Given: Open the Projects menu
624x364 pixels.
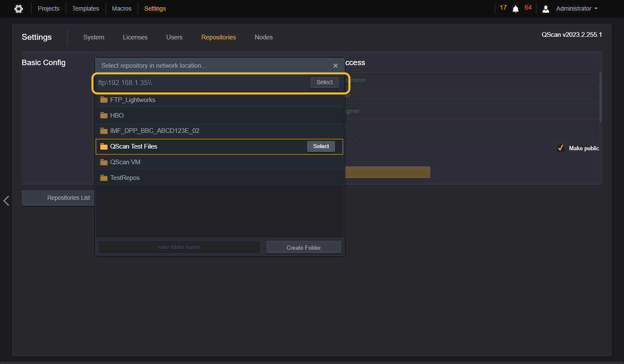Looking at the screenshot, I should [48, 8].
